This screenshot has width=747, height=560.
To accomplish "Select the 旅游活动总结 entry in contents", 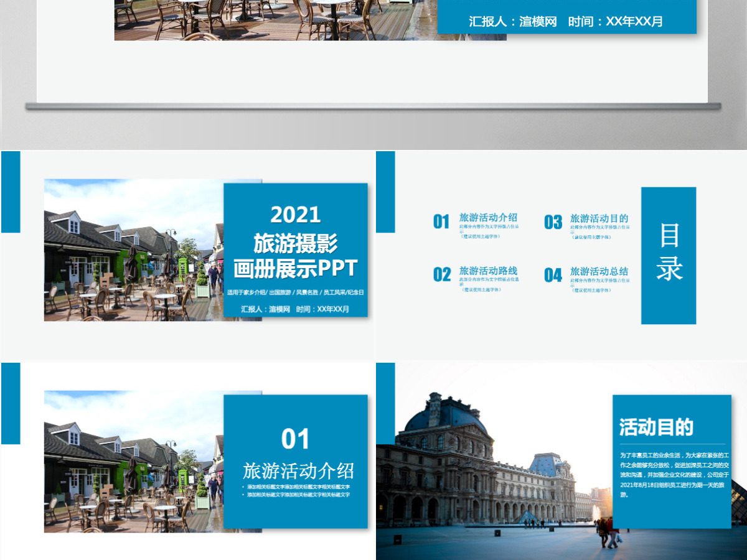I will 599,271.
